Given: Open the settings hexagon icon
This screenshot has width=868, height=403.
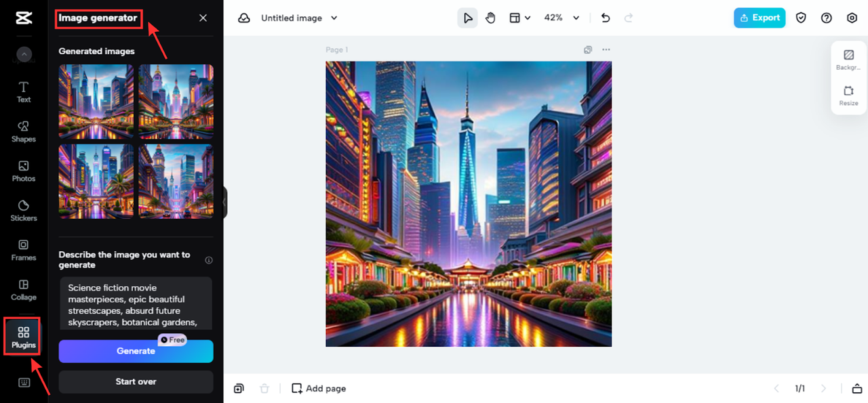Looking at the screenshot, I should [x=852, y=18].
